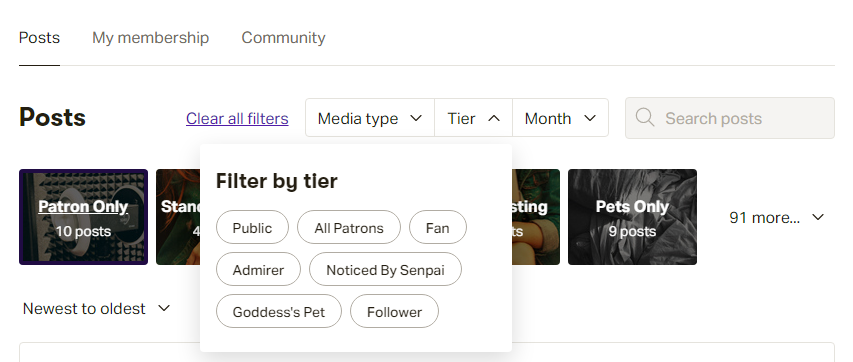Open the Community tab
This screenshot has height=362, width=853.
(283, 38)
